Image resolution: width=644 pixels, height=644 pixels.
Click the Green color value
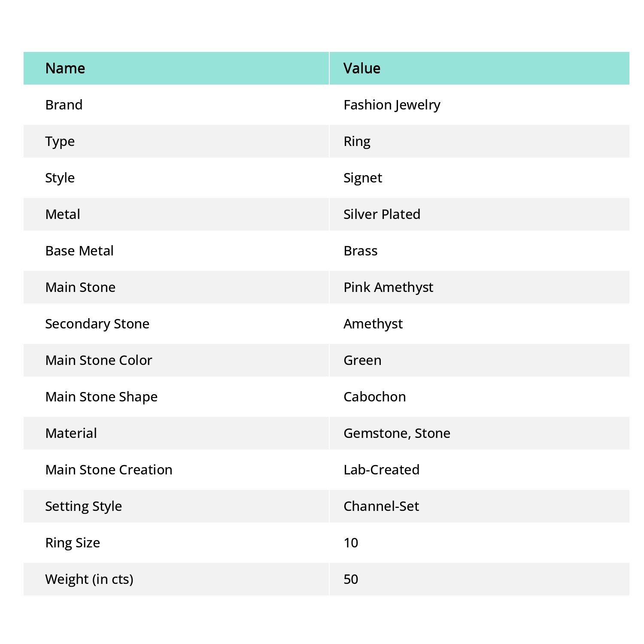362,360
